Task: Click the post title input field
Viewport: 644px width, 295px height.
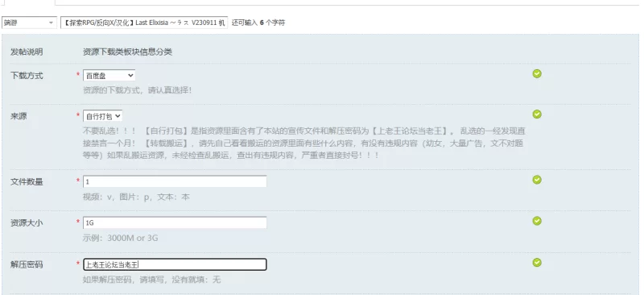Action: click(144, 23)
